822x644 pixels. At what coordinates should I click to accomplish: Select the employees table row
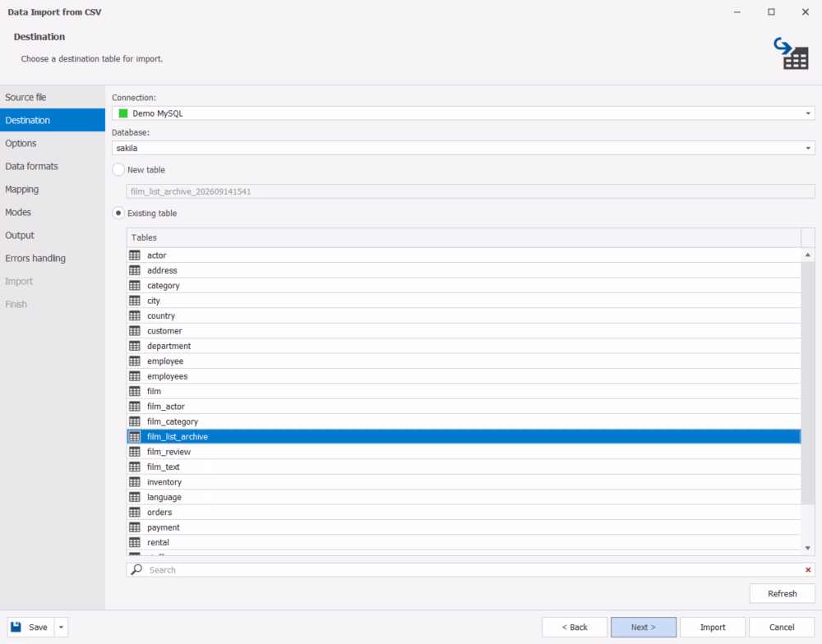click(464, 376)
